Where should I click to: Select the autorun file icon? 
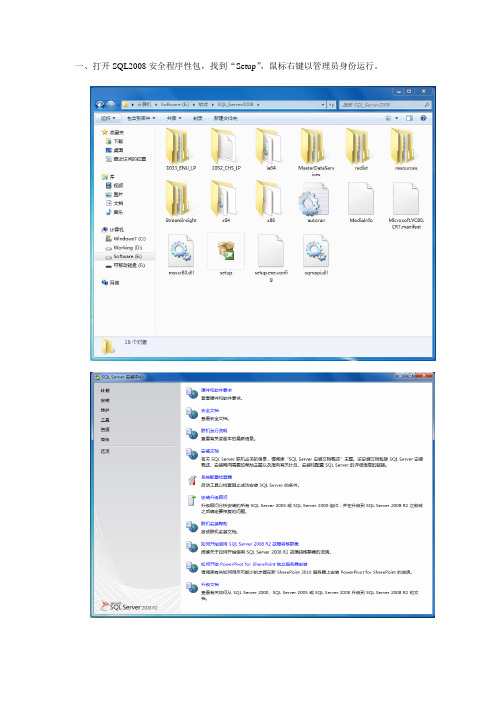tap(315, 200)
